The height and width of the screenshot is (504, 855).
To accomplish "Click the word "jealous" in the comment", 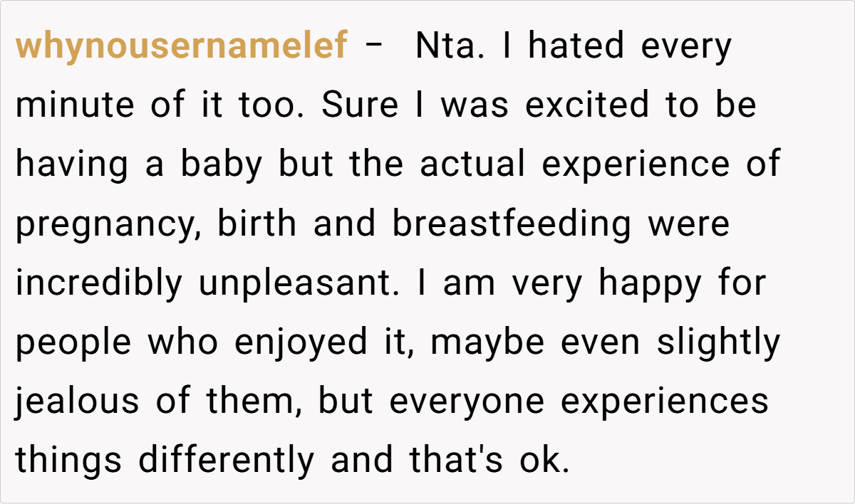I will point(78,402).
